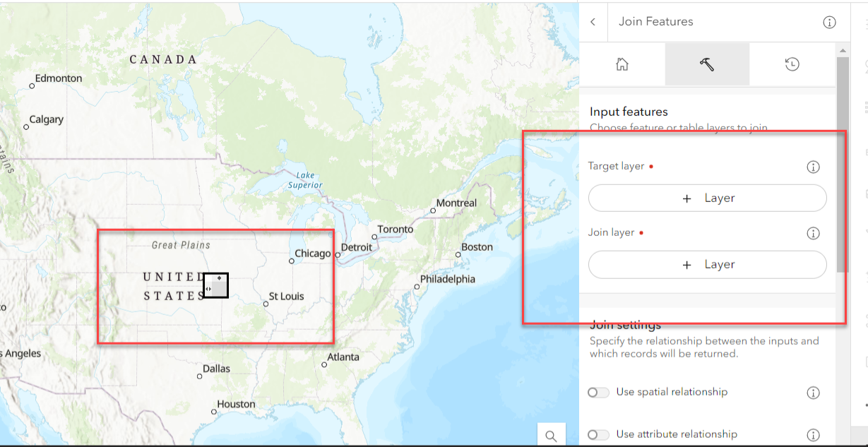Add a Join layer with the Layer button

(707, 265)
